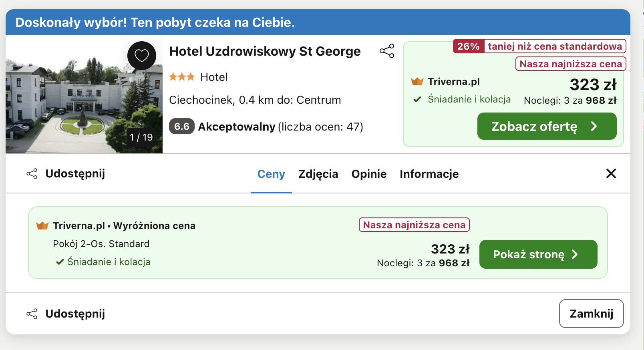Go to the Informacje tab
Image resolution: width=644 pixels, height=350 pixels.
pos(429,174)
